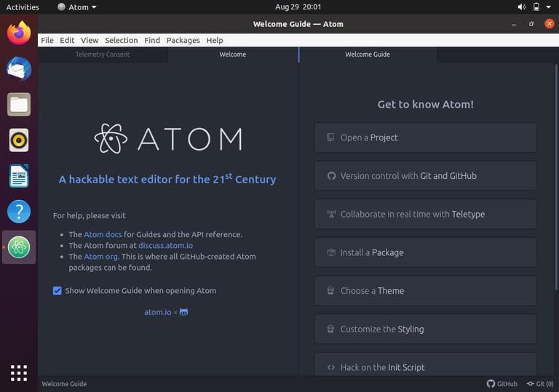The image size is (559, 392).
Task: Click the Welcome Guide pane scrollbar
Action: point(556,177)
